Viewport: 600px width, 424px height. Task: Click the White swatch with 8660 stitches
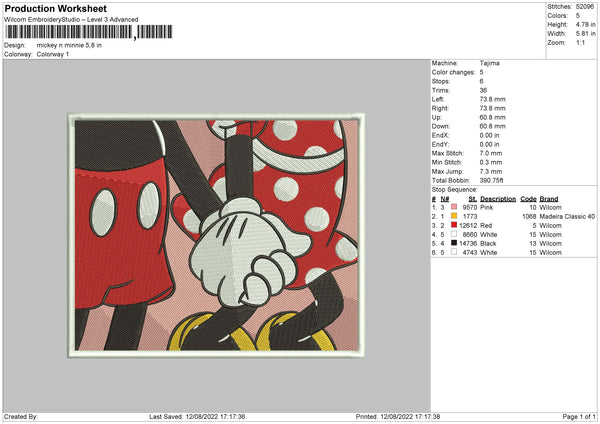(x=454, y=234)
